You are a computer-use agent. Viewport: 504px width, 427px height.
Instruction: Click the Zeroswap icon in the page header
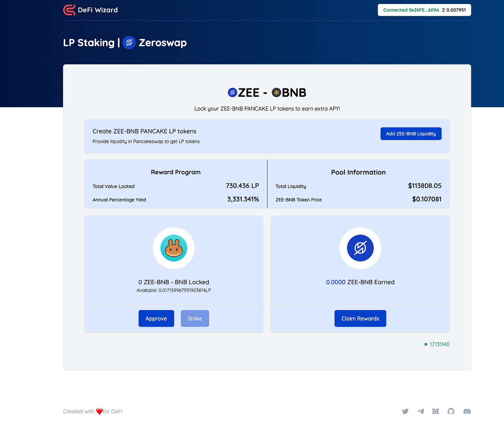129,42
